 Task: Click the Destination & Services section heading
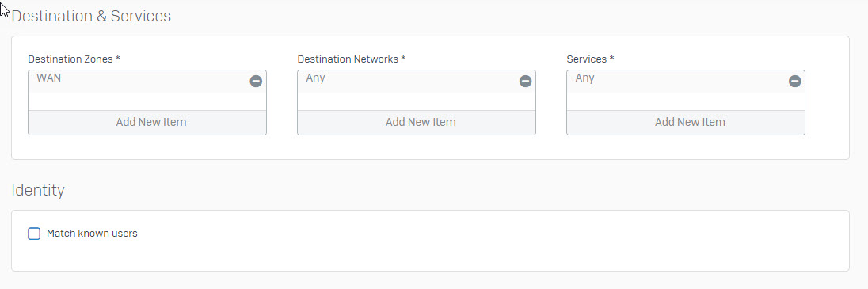(x=91, y=16)
